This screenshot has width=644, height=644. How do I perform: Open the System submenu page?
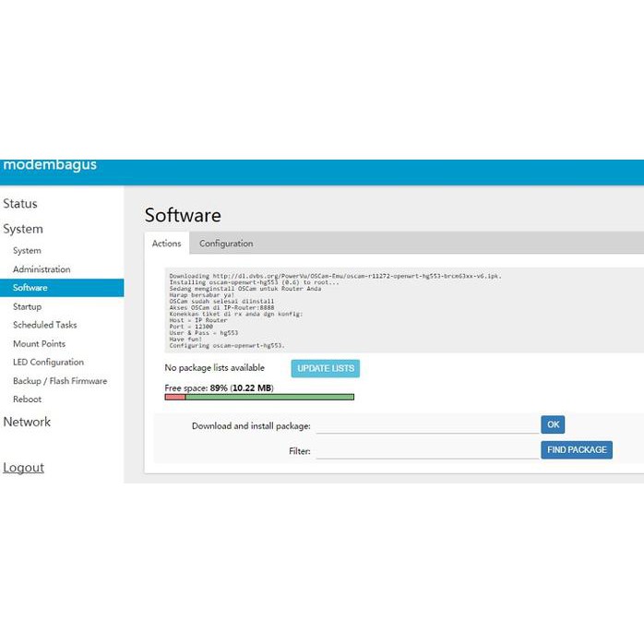(27, 251)
